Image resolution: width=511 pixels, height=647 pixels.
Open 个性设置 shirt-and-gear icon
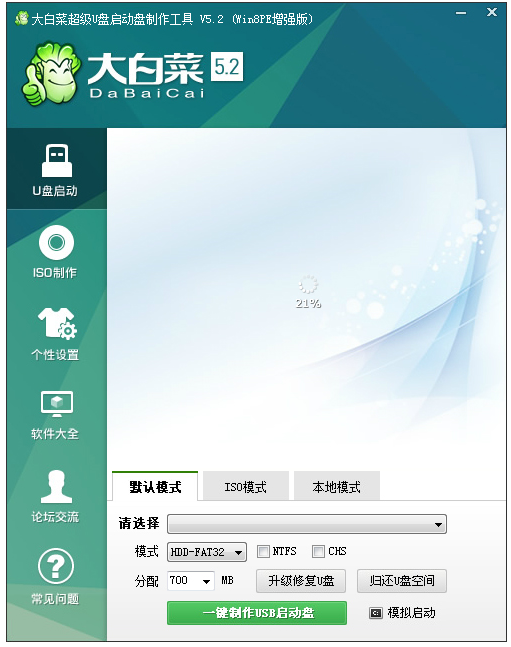(x=57, y=323)
